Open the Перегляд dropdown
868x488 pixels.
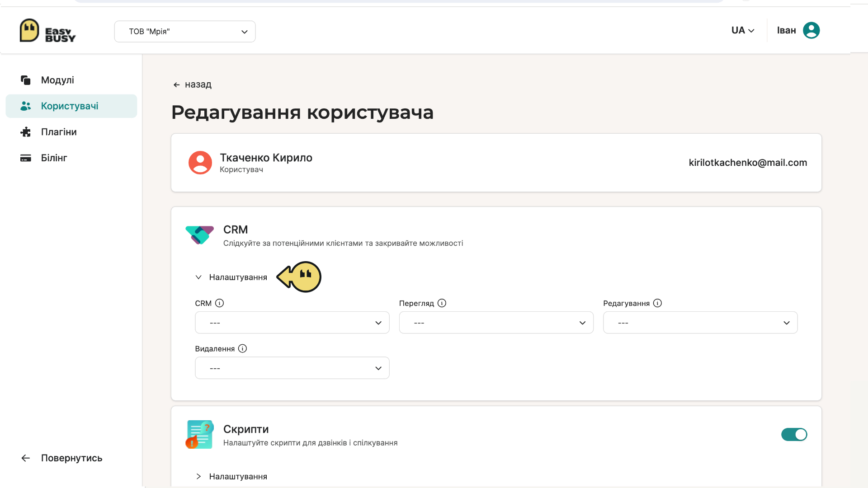[496, 323]
